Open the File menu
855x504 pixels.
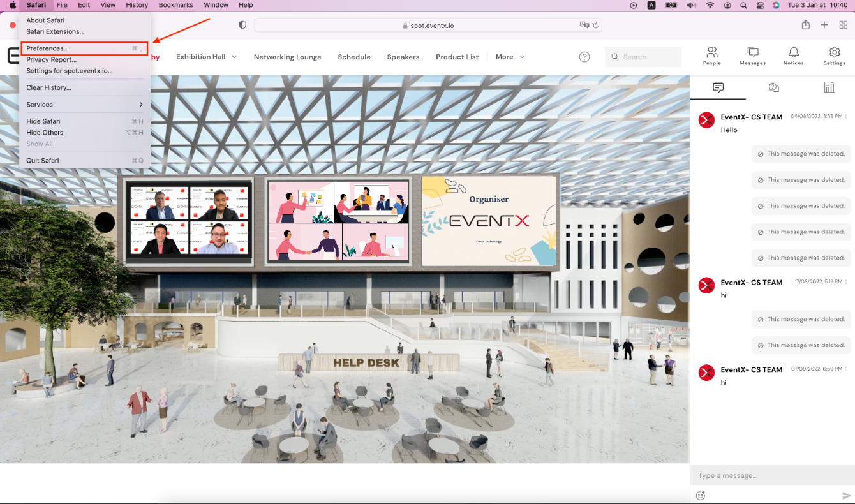62,5
